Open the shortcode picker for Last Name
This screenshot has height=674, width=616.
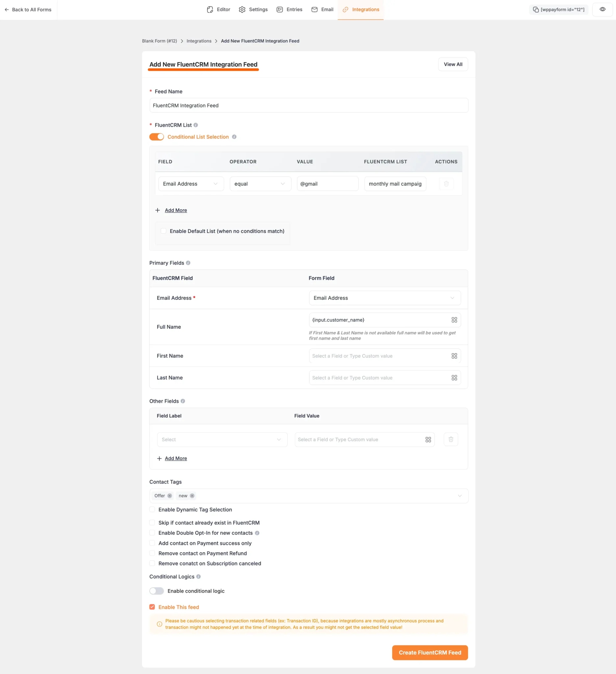click(454, 377)
